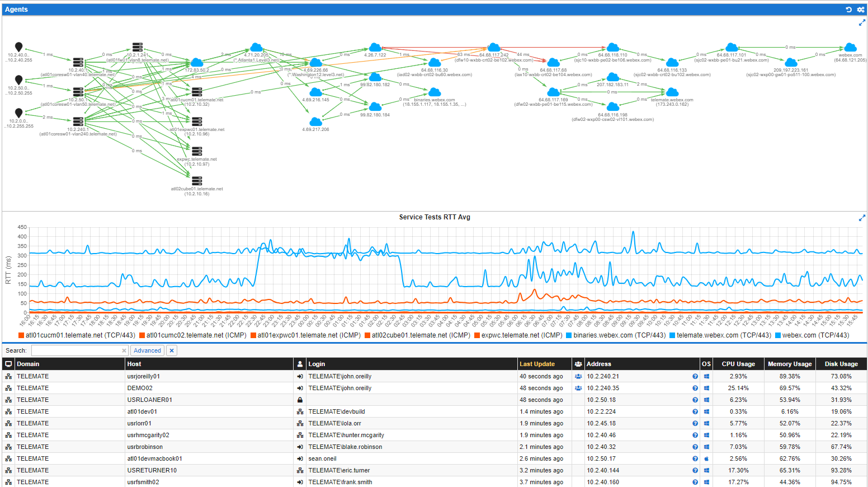Image resolution: width=868 pixels, height=487 pixels.
Task: Click login TELEMATE\hunter.mcgarity
Action: pyautogui.click(x=346, y=436)
